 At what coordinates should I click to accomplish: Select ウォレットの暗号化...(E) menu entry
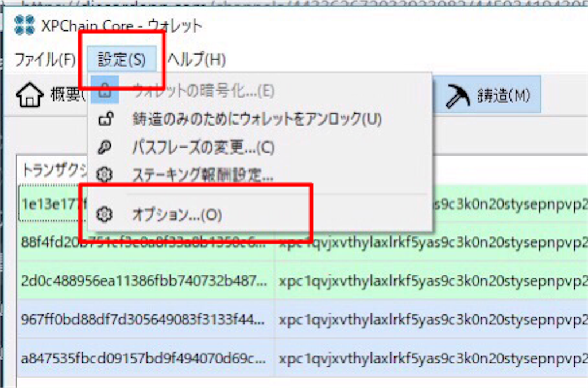pos(260,90)
